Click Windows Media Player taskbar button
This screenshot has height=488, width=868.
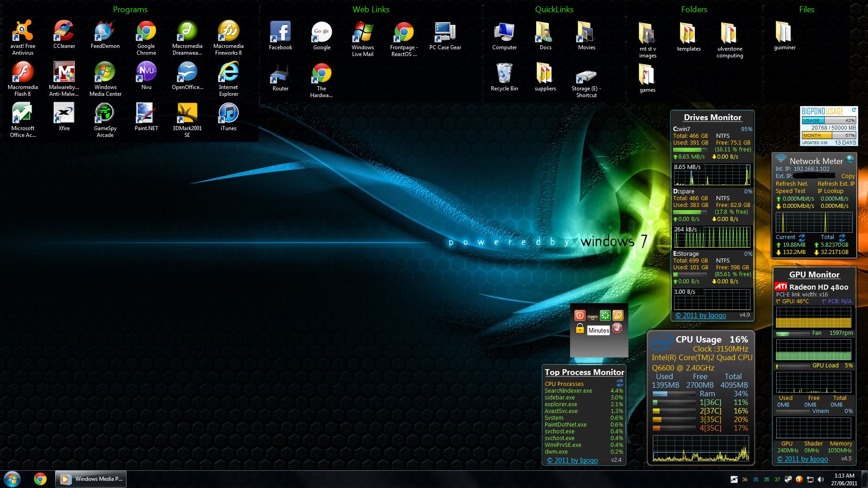91,479
